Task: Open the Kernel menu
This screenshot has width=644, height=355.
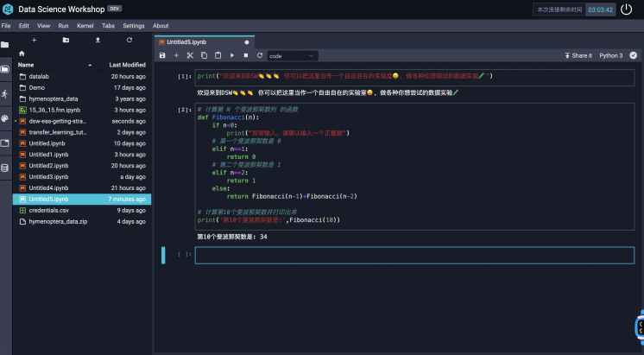Action: point(85,25)
